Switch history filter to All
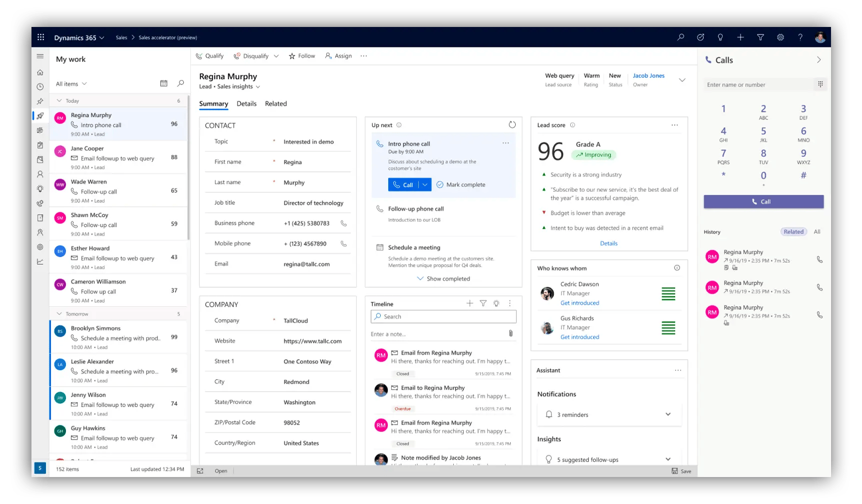This screenshot has height=504, width=862. coord(817,232)
